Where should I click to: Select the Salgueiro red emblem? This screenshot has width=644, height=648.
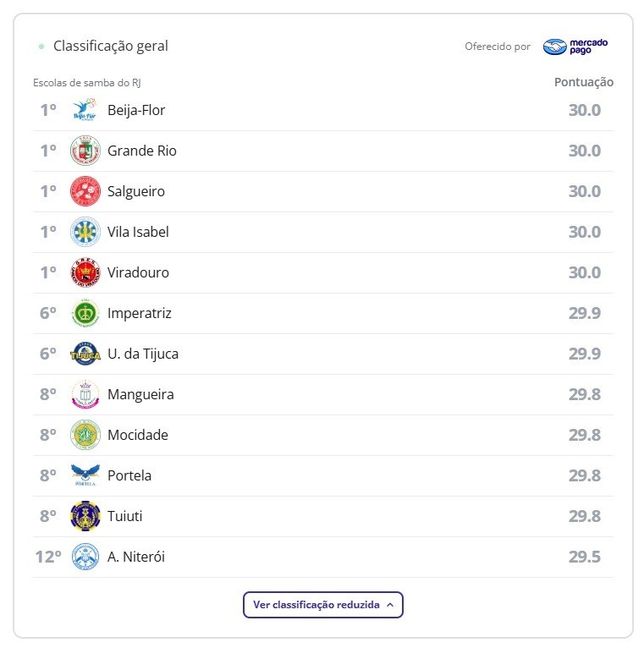85,191
